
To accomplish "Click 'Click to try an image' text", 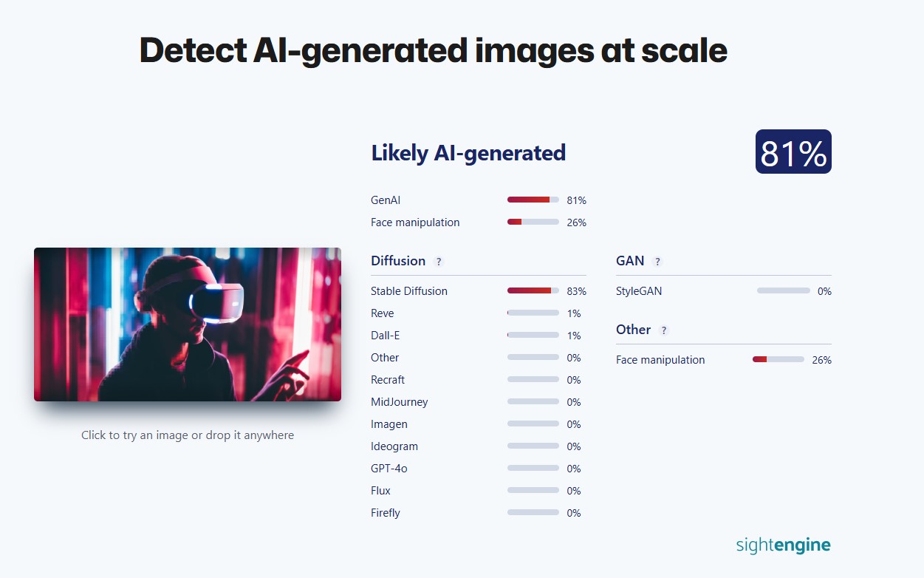I will [x=188, y=435].
